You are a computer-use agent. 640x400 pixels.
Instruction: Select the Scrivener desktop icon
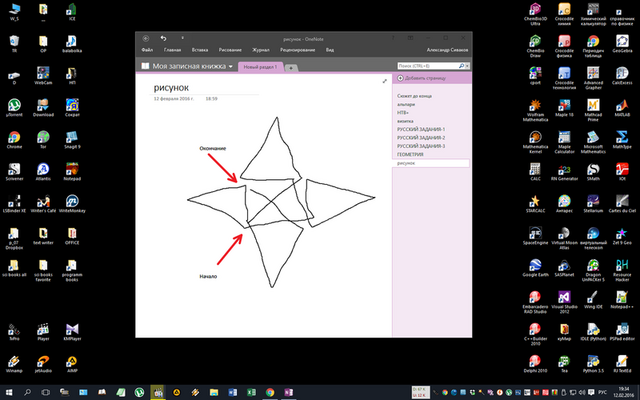click(x=14, y=171)
